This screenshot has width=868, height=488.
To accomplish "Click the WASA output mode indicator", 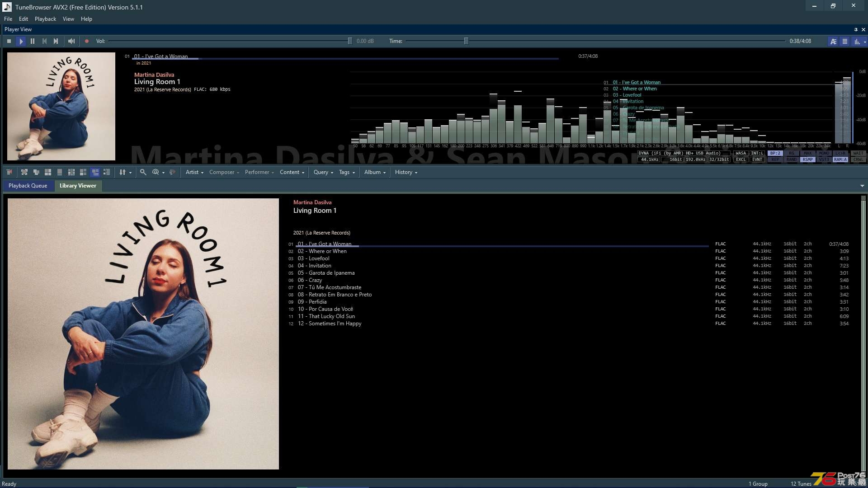I will pyautogui.click(x=741, y=153).
